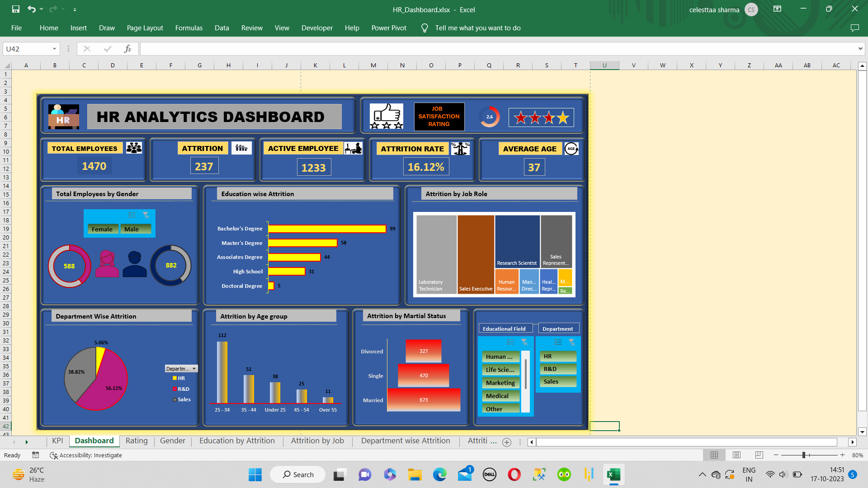The height and width of the screenshot is (488, 868).
Task: Switch to Page Layout view from status bar
Action: tap(736, 455)
